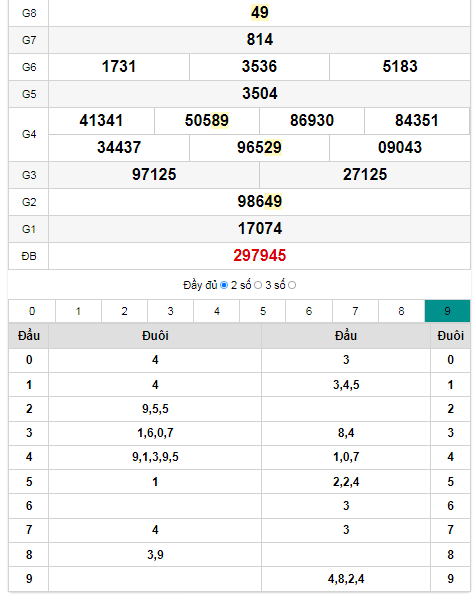The height and width of the screenshot is (596, 474).
Task: Switch to digit tab 1
Action: (78, 311)
